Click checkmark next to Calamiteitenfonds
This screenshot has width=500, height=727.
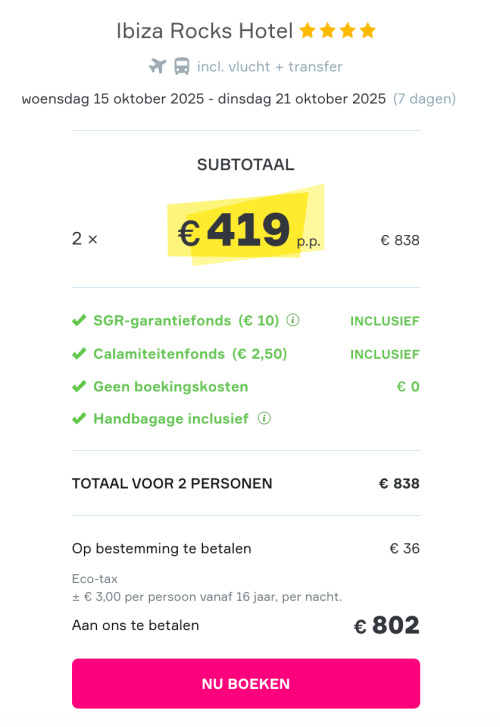point(79,354)
